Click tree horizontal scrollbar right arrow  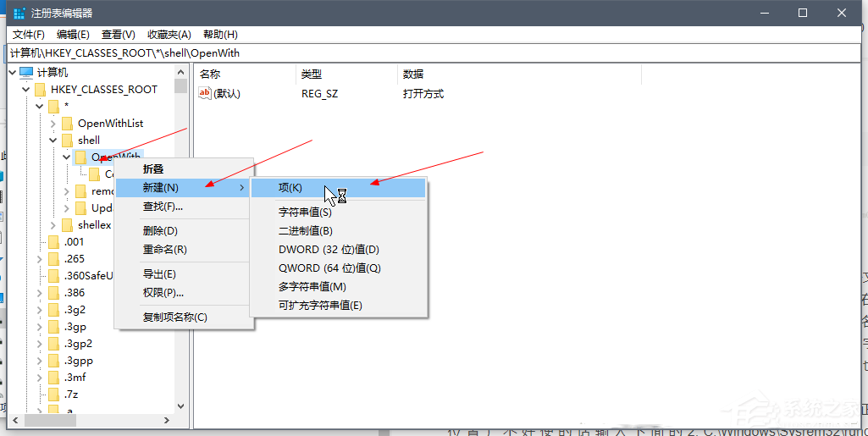pyautogui.click(x=167, y=421)
